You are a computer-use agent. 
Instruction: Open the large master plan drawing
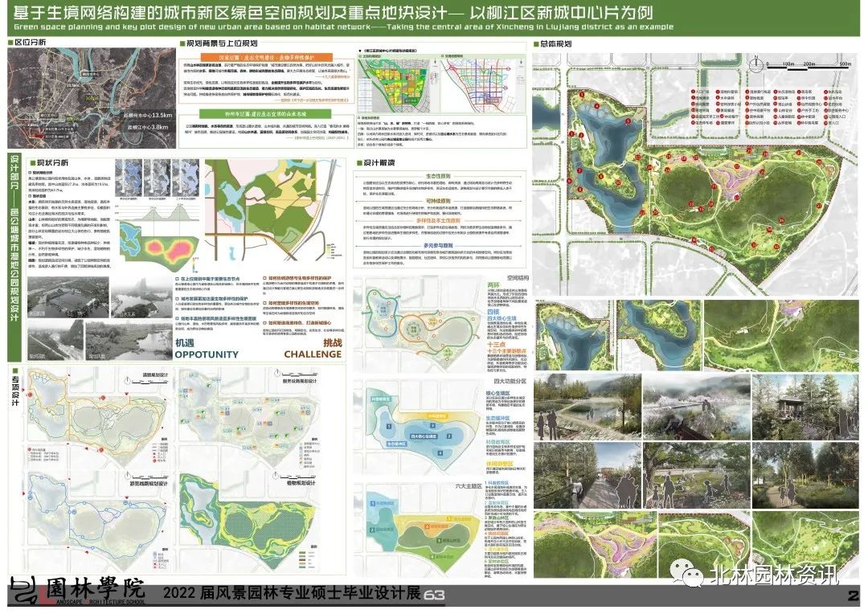[696, 174]
